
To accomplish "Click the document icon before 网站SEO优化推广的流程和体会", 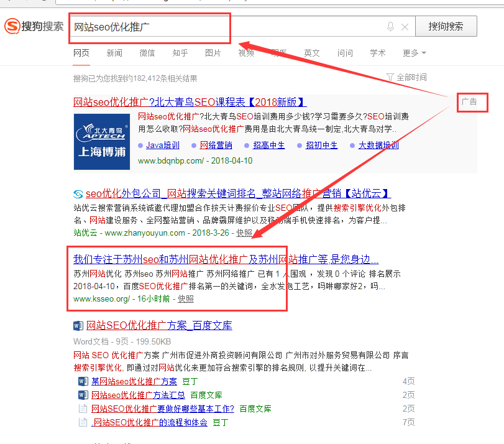I will point(83,422).
